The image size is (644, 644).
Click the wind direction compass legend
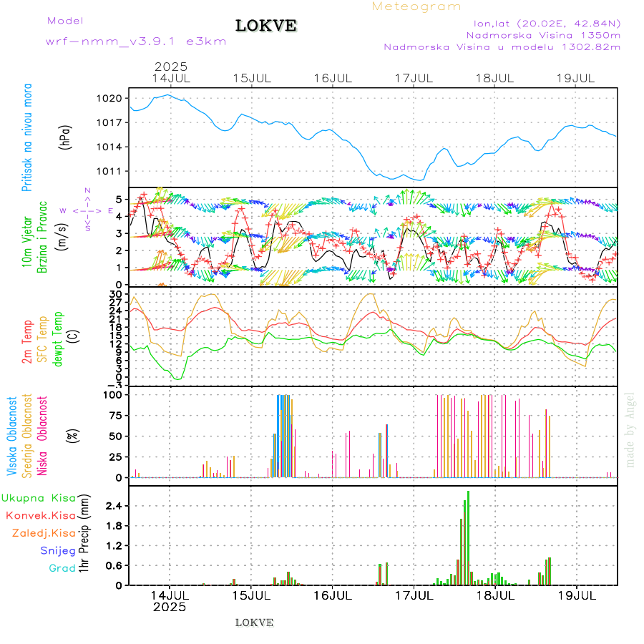(x=87, y=210)
